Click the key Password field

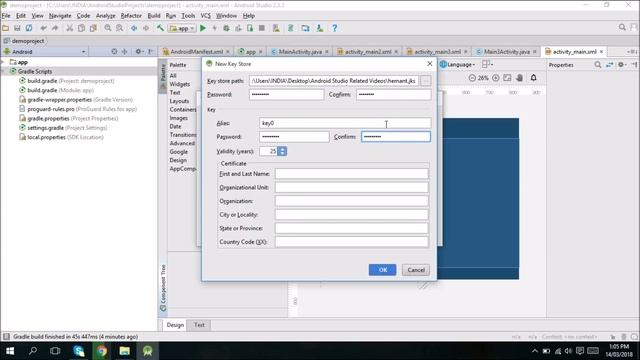click(x=294, y=137)
